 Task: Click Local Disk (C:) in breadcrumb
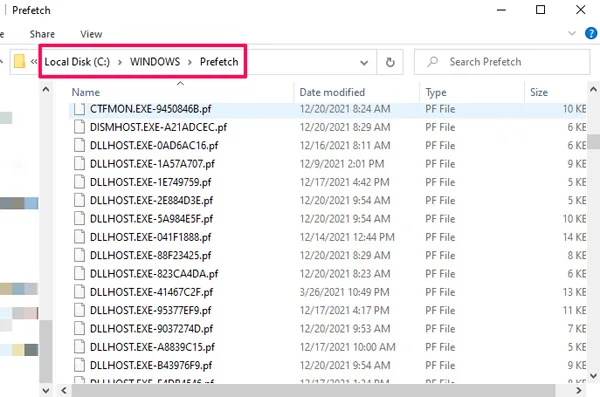[x=77, y=62]
